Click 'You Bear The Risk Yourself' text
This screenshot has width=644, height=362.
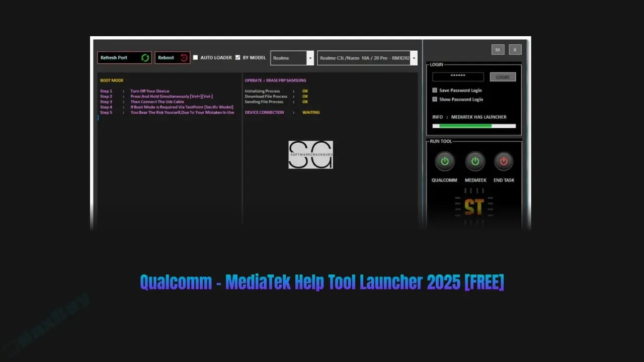(182, 113)
